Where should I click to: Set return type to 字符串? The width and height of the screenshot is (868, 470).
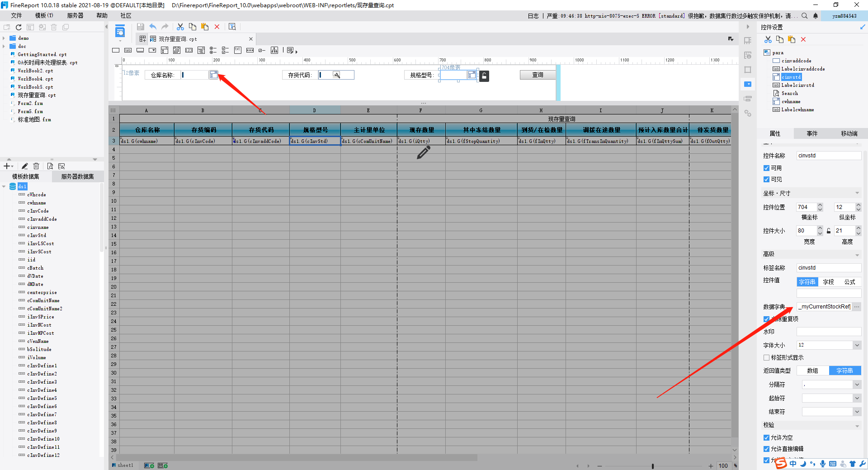[x=844, y=370]
